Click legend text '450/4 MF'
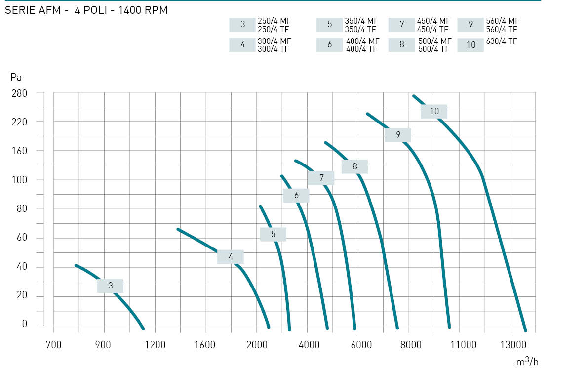Screen dimensions: 588x370 433,21
